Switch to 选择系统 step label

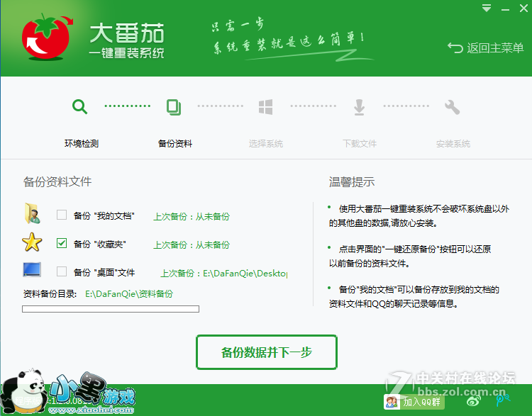pos(266,144)
